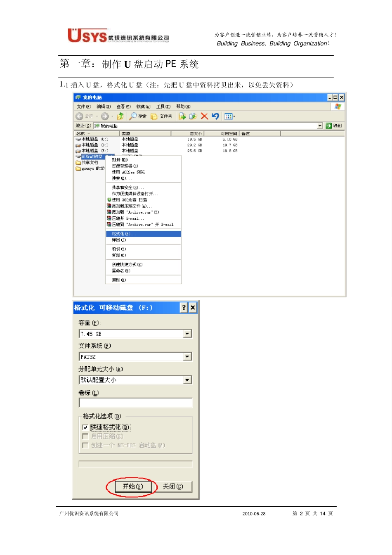This screenshot has width=392, height=555.
Task: Click the drive icon of 本地磁盘 (D:)
Action: [78, 145]
